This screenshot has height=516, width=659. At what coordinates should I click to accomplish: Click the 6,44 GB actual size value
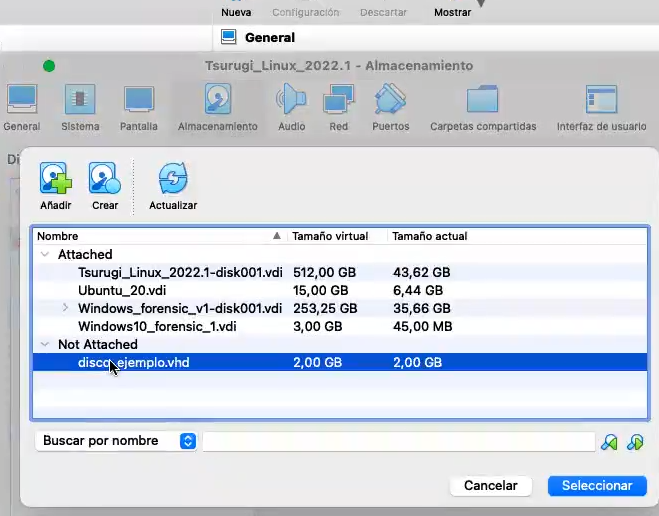pyautogui.click(x=418, y=290)
